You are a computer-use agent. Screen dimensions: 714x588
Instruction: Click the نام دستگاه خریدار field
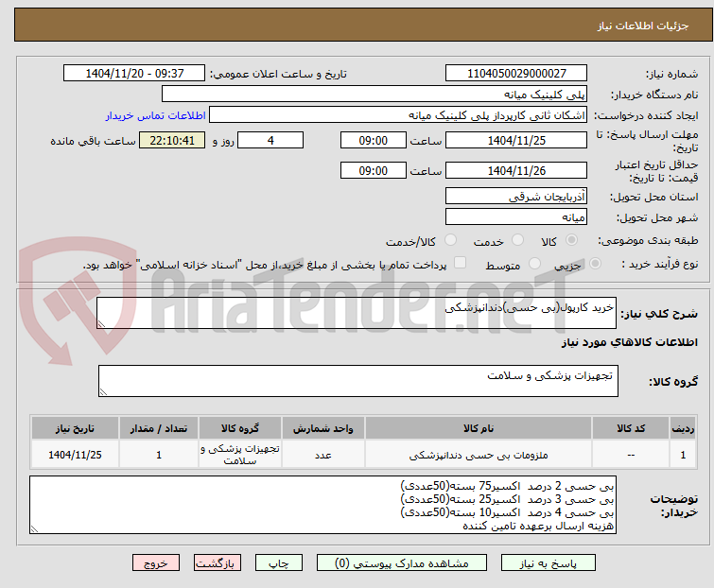pyautogui.click(x=374, y=95)
